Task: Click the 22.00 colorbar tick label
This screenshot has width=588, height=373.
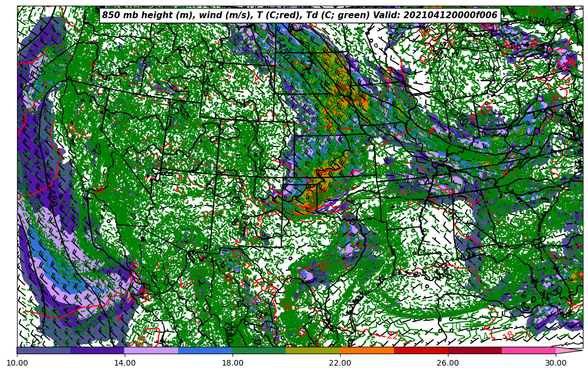Action: [x=340, y=362]
